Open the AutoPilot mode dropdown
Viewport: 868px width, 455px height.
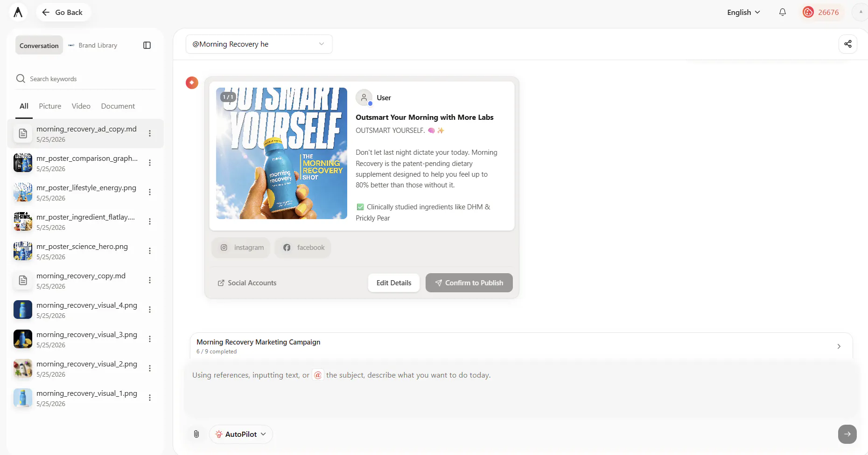[x=241, y=434]
